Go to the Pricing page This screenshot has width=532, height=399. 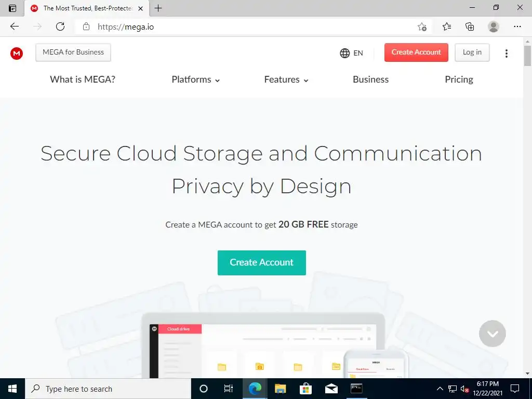coord(459,79)
